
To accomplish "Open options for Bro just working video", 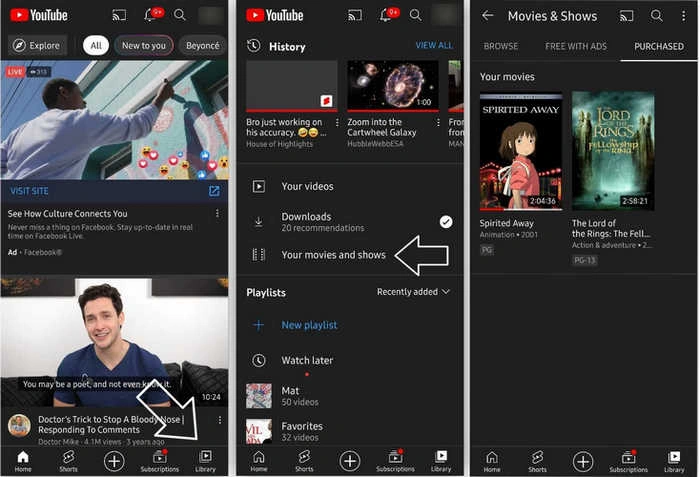I will pos(337,122).
